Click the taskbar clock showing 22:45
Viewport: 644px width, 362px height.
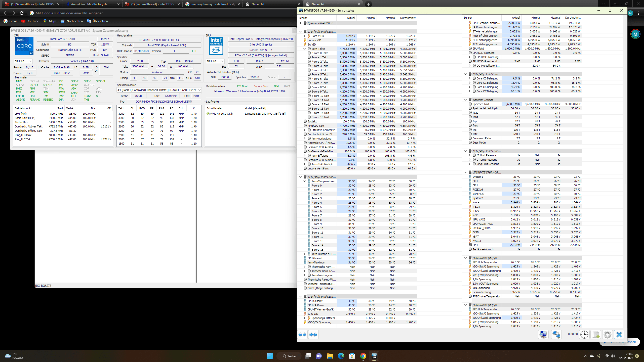626,356
